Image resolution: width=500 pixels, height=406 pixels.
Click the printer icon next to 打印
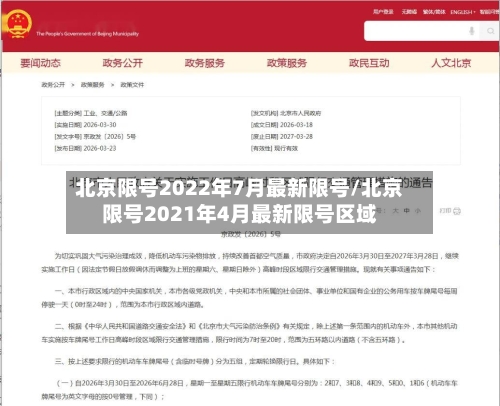point(457,211)
